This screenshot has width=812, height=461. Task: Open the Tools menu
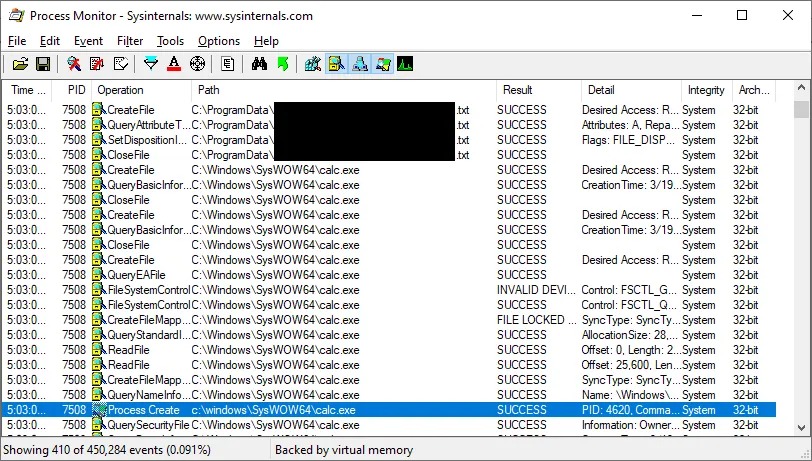[170, 41]
